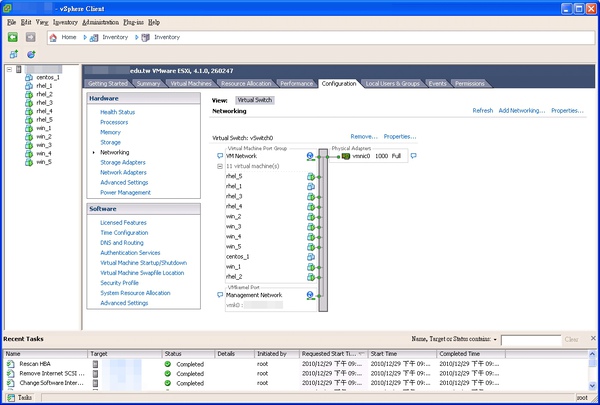Select centos_1 VM icon in inventory tree
The image size is (600, 405).
coord(29,77)
